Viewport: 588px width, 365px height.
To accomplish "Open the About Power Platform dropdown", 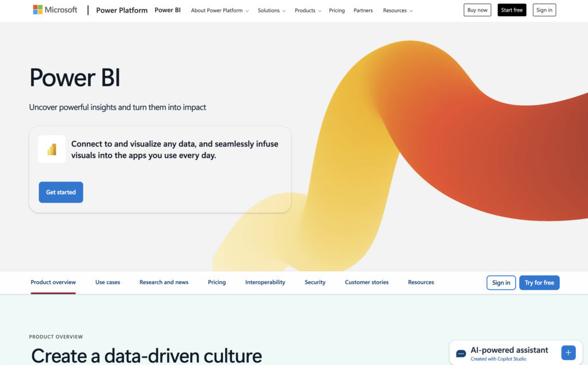I will click(220, 10).
